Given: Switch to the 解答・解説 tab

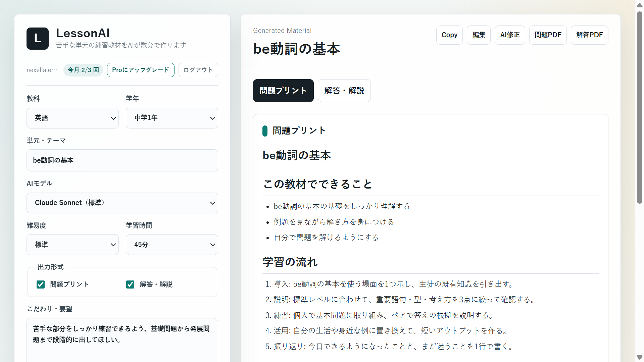Looking at the screenshot, I should 344,91.
